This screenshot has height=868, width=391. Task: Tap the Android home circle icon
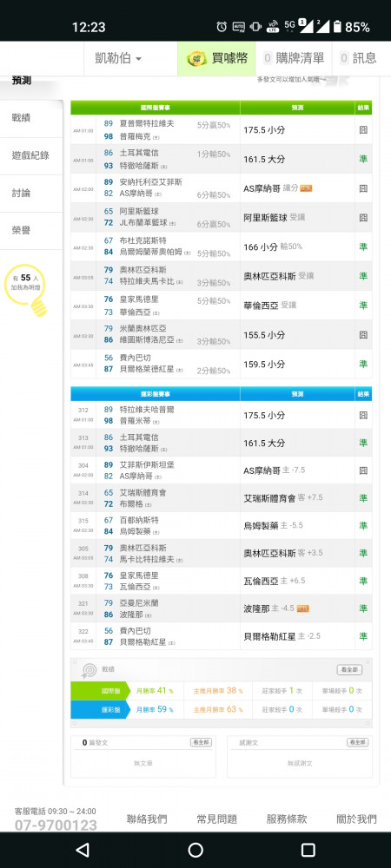click(195, 850)
